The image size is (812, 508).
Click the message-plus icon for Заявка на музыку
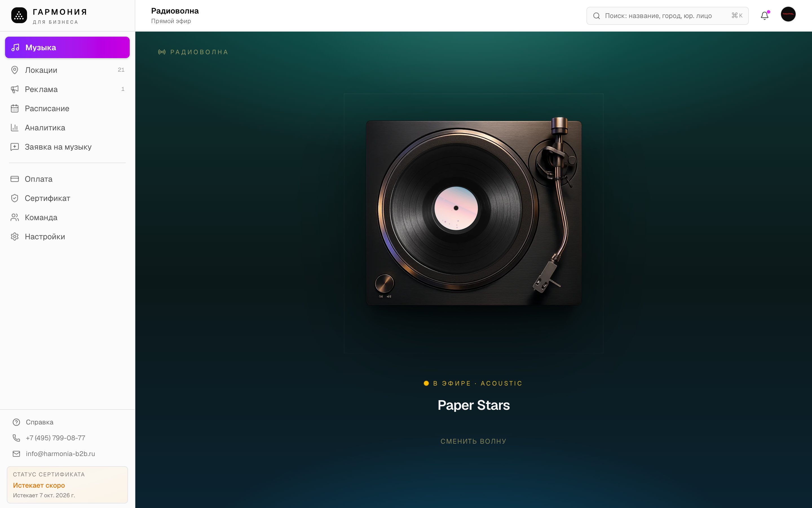[x=15, y=146]
